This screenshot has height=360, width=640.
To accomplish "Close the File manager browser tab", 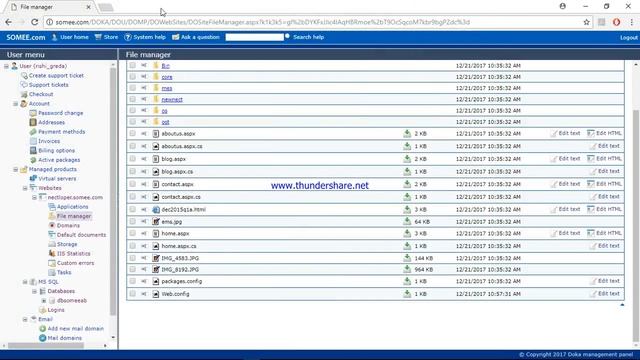I will [x=89, y=7].
